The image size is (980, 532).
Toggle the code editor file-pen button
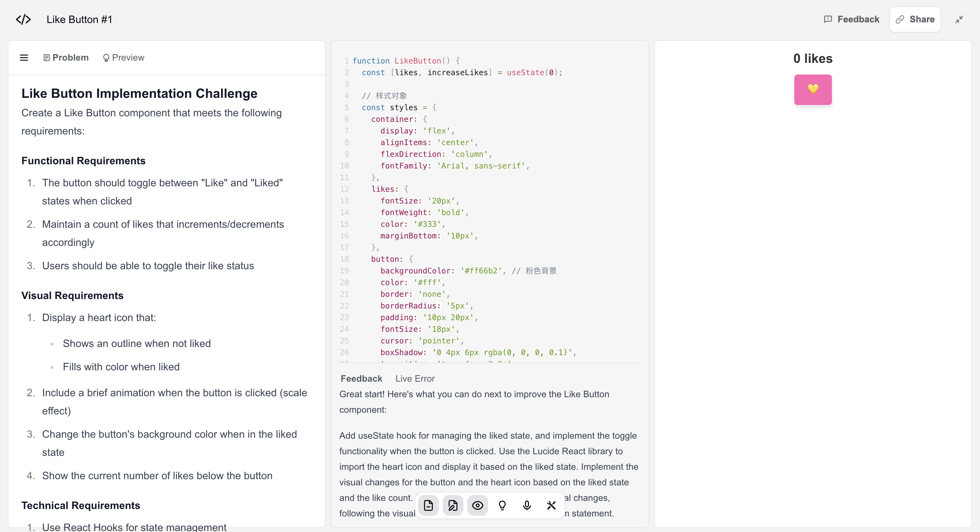tap(453, 505)
